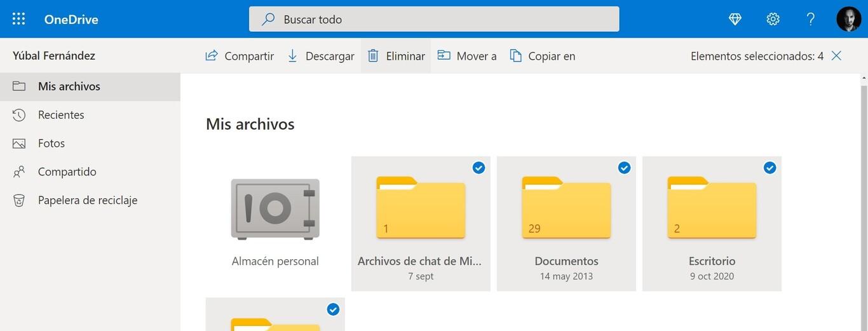Click the Yúbal Fernández account name
The image size is (868, 331).
click(54, 55)
